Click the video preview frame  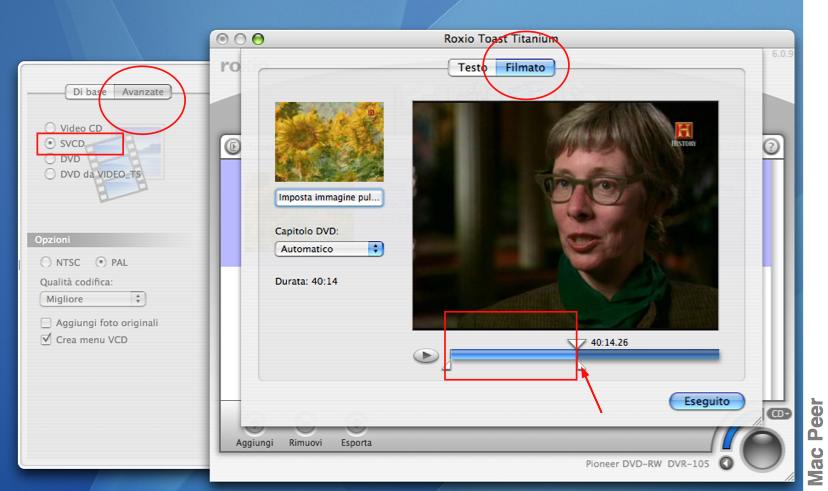click(565, 215)
